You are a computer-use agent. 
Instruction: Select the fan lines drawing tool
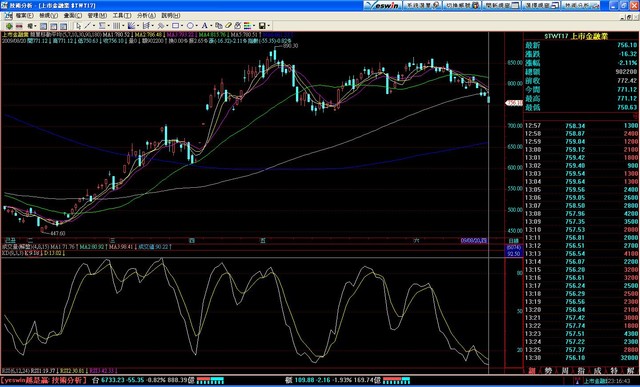tap(131, 26)
